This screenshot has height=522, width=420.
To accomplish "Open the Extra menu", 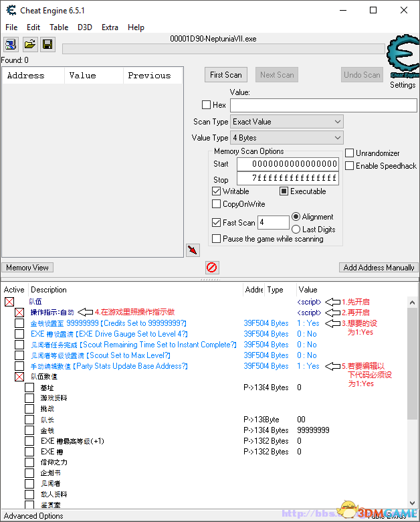I will (x=110, y=27).
